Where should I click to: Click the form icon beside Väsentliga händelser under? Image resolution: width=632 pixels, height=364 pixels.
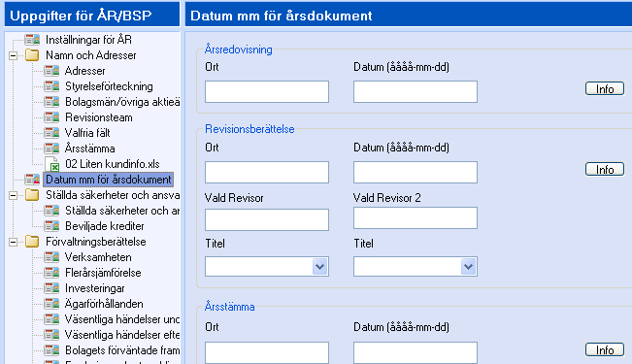(51, 319)
